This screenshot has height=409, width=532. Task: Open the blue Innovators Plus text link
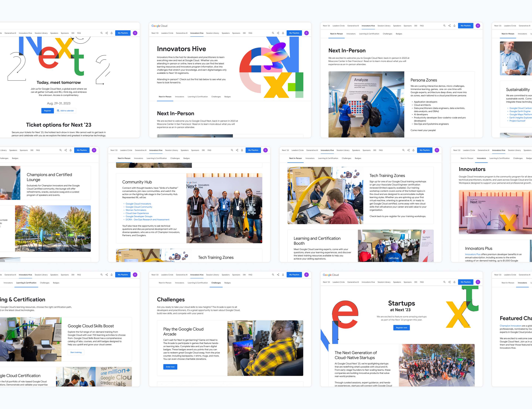tap(473, 254)
